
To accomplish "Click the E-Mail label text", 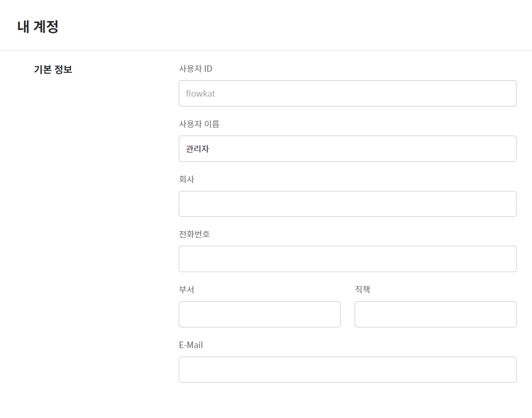I will click(191, 345).
